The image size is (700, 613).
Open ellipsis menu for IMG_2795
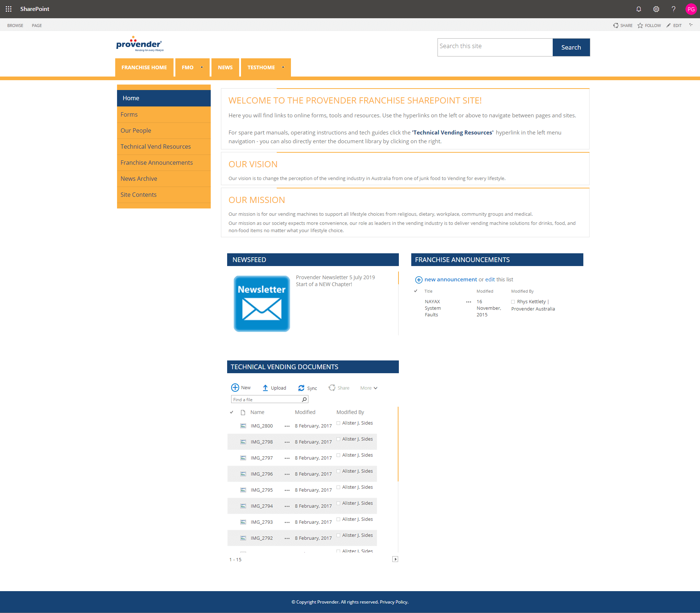[287, 490]
